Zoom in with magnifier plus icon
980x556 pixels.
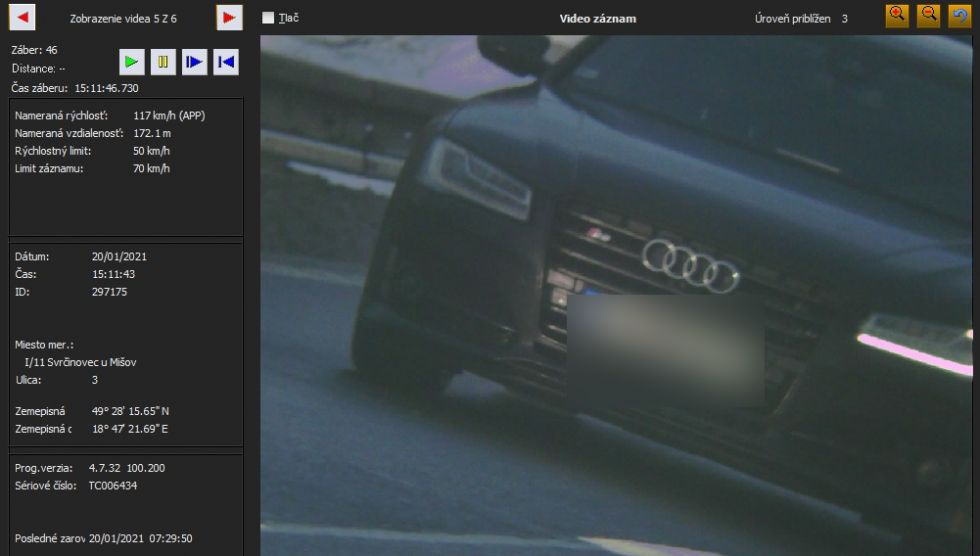tap(898, 16)
